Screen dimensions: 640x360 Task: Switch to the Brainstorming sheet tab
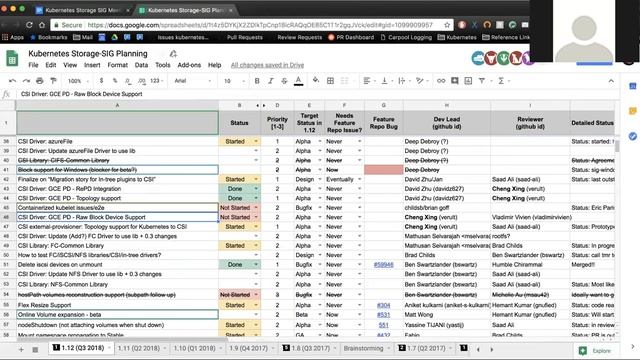pos(363,348)
